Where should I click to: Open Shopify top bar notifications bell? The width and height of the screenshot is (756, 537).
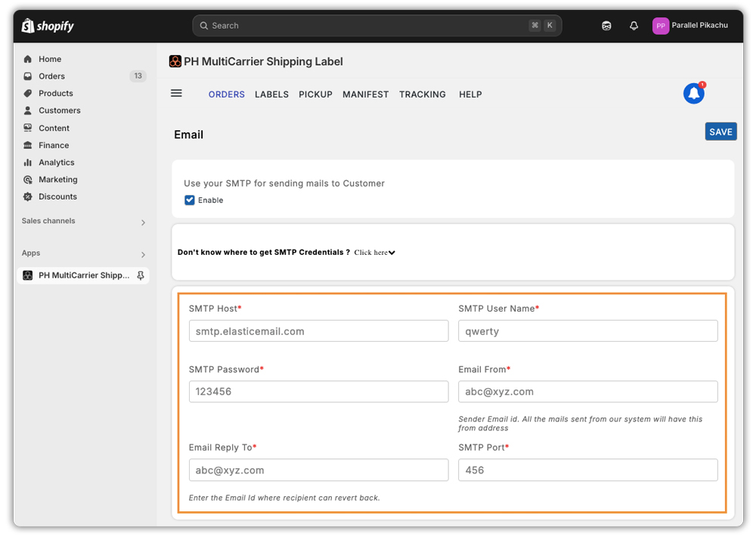(634, 26)
